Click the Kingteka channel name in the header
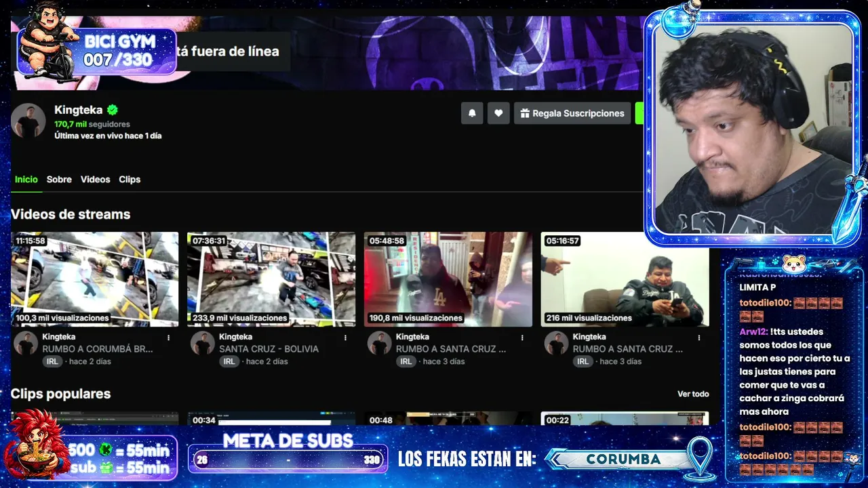Image resolution: width=868 pixels, height=488 pixels. [x=79, y=110]
